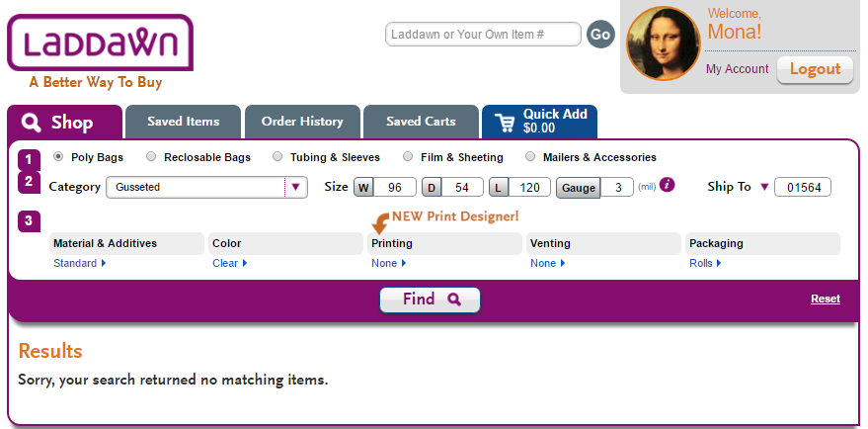
Task: Click the no matching items message
Action: [x=173, y=381]
